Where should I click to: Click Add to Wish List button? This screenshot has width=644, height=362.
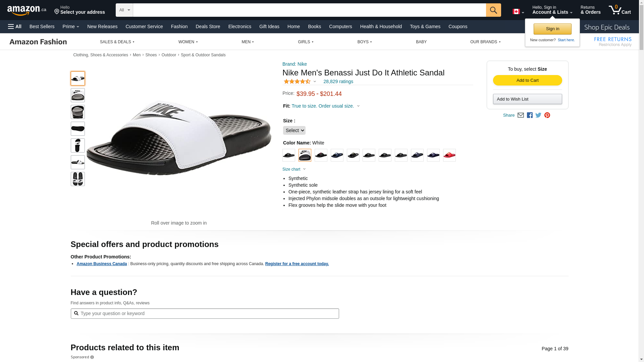527,99
